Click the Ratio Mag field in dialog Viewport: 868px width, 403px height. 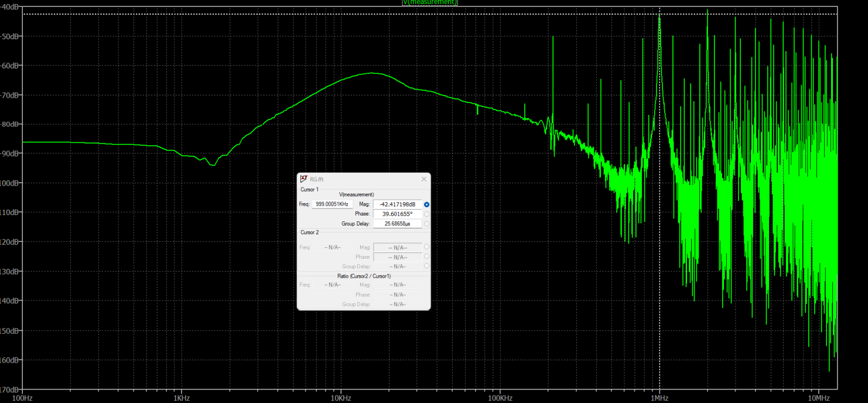397,285
